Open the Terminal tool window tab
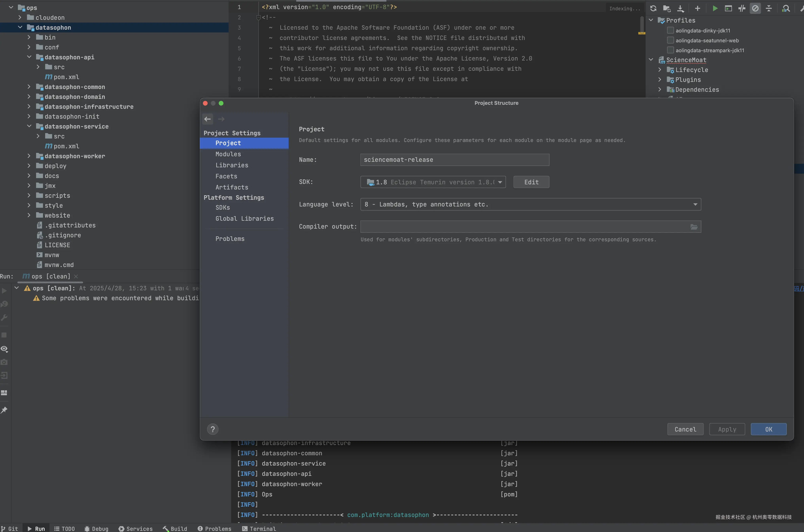804x532 pixels. tap(259, 529)
